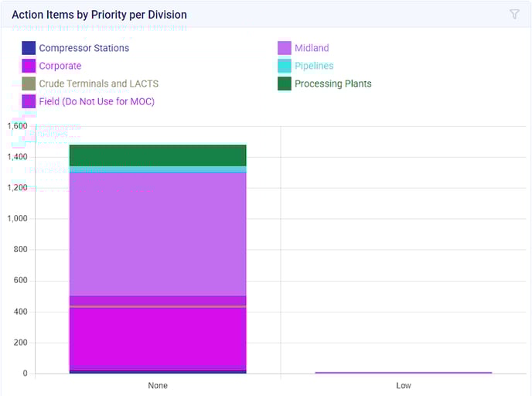This screenshot has width=532, height=396.
Task: Click the Processing Plants green swatch
Action: (284, 84)
